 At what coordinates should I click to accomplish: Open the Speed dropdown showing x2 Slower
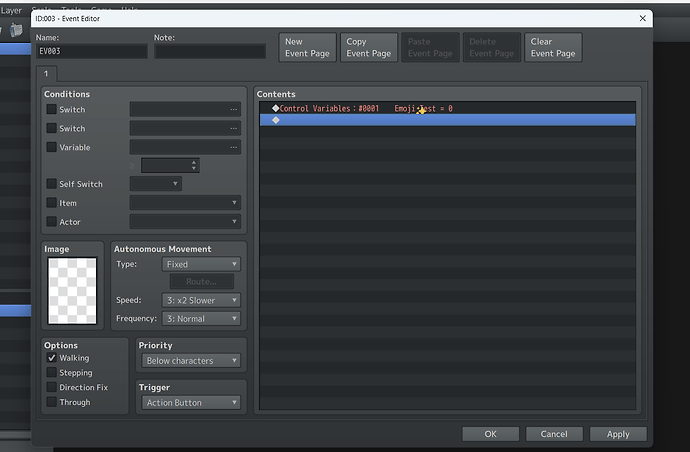click(x=201, y=300)
